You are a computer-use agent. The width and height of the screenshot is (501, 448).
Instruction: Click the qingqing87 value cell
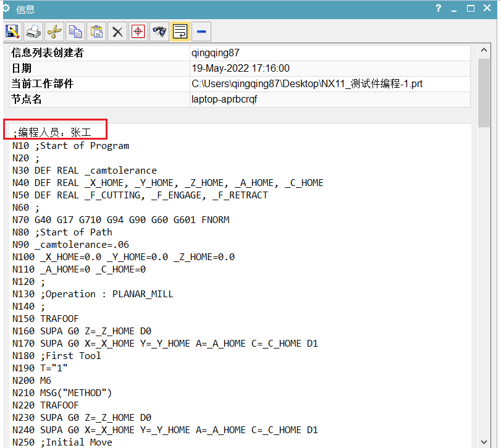[330, 53]
